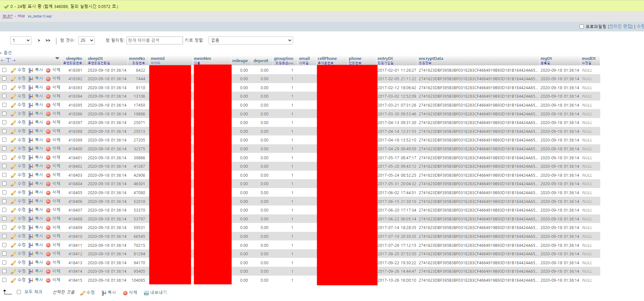
Task: Open the page number dropdown
Action: pos(21,40)
